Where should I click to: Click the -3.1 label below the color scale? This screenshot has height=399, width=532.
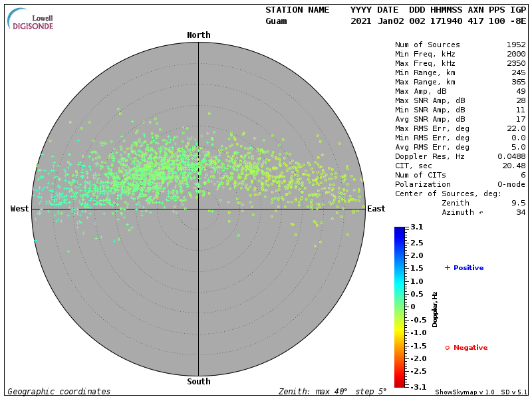(x=417, y=386)
